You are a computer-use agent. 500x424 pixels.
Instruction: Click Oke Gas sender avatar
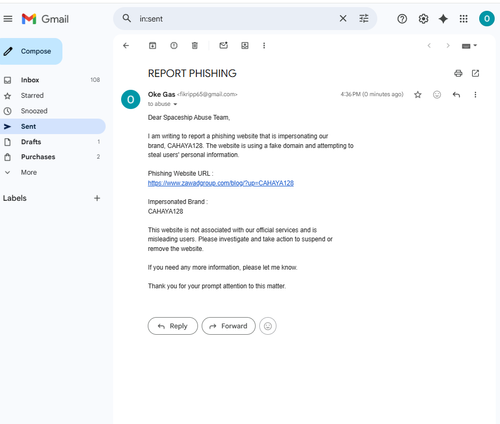[131, 99]
